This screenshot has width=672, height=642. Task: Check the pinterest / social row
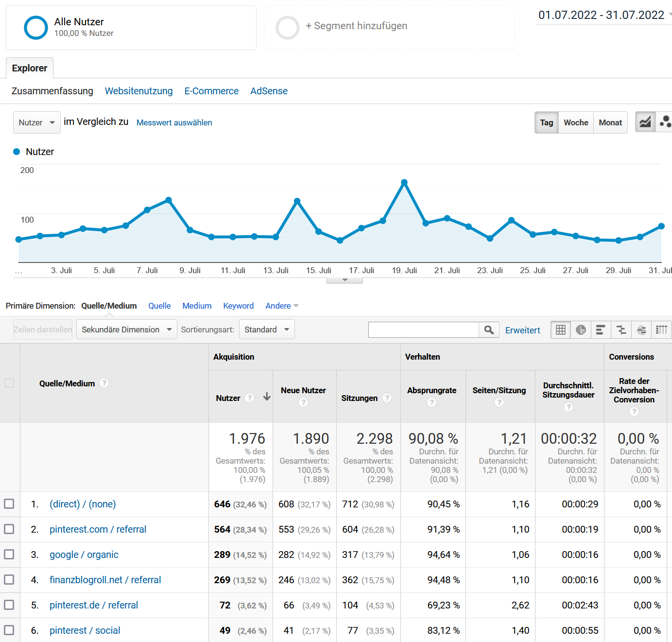tap(9, 630)
